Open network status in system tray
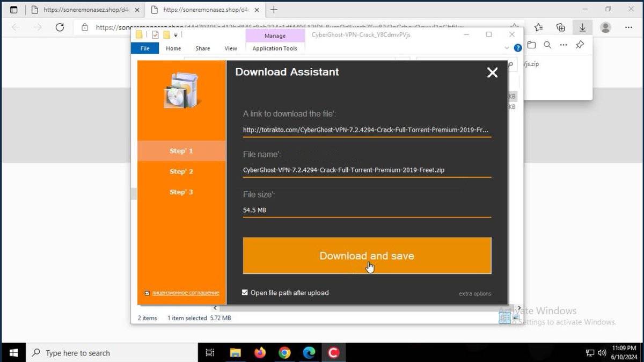The image size is (644, 362). [x=590, y=353]
